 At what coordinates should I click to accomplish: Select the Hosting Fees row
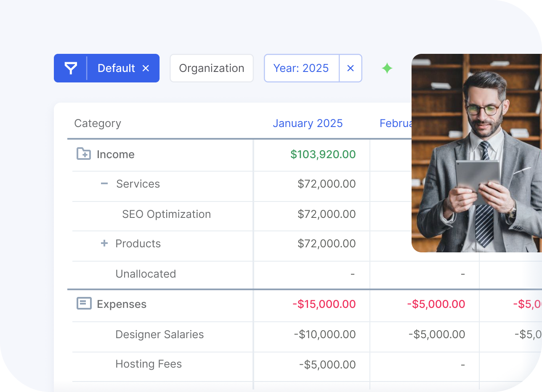[149, 364]
